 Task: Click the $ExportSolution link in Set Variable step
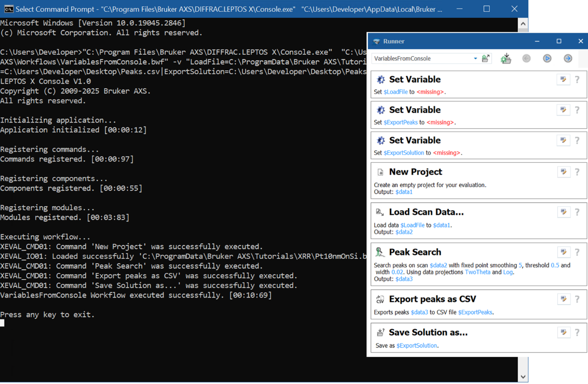point(404,153)
